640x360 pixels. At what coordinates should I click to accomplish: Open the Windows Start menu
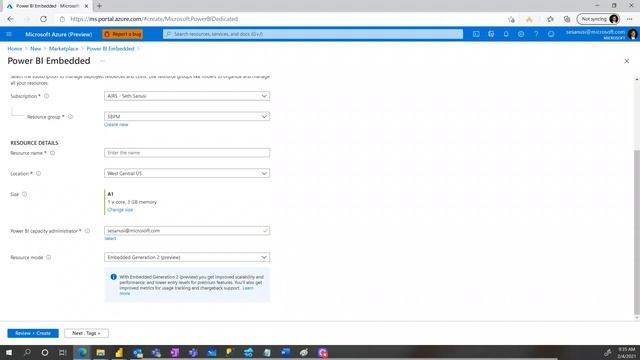(x=9, y=352)
